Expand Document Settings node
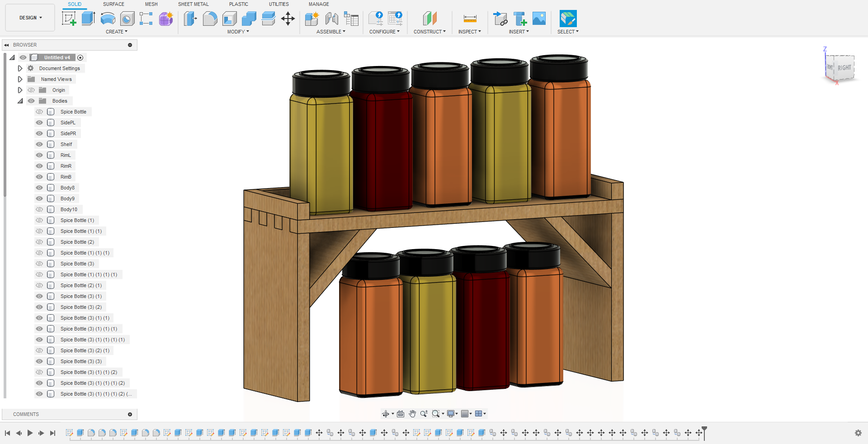This screenshot has height=444, width=868. pos(20,68)
